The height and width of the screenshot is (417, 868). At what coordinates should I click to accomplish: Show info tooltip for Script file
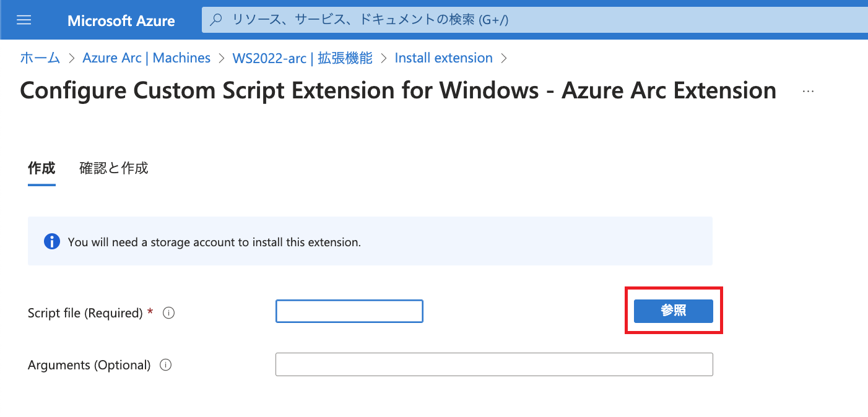click(x=168, y=313)
